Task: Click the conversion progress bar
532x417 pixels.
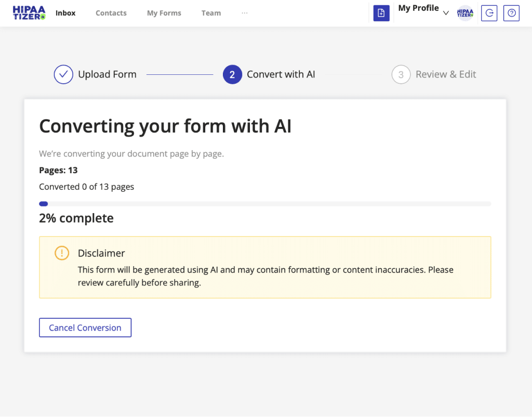Action: [x=265, y=203]
